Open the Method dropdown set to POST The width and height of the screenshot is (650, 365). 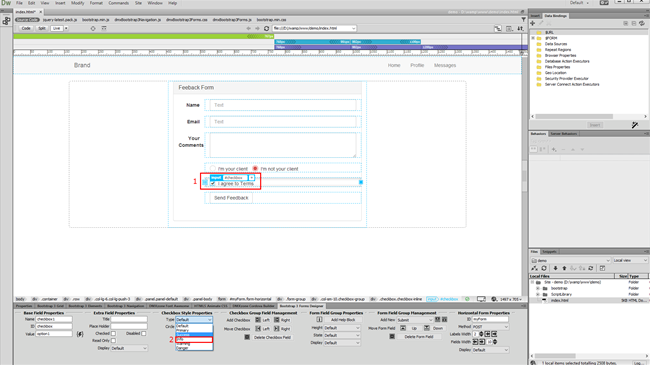click(490, 327)
